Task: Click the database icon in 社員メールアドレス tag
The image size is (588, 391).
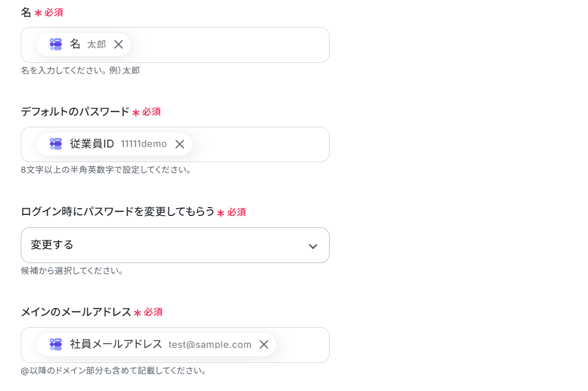Action: click(56, 344)
